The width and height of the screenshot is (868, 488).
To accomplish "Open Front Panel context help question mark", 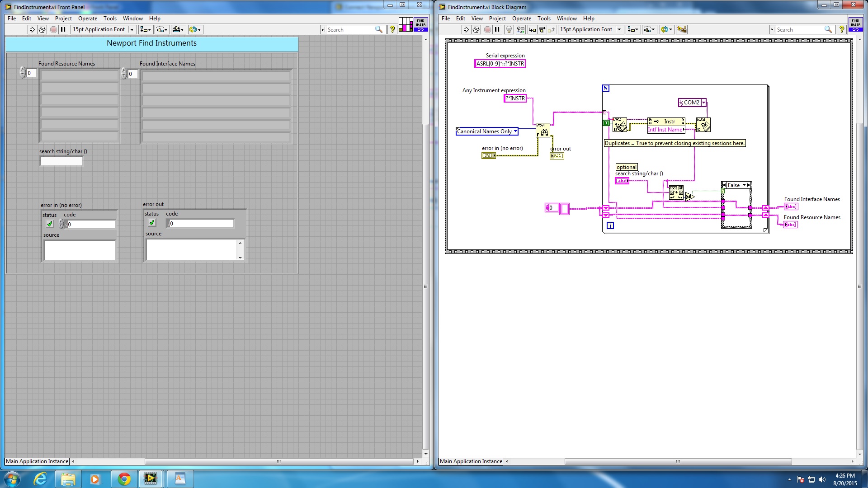I will click(392, 29).
